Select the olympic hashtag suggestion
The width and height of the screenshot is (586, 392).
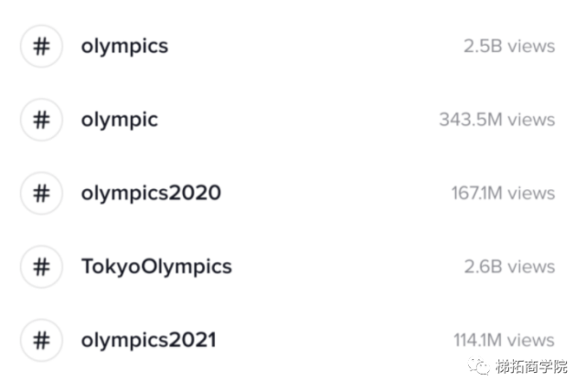(120, 121)
